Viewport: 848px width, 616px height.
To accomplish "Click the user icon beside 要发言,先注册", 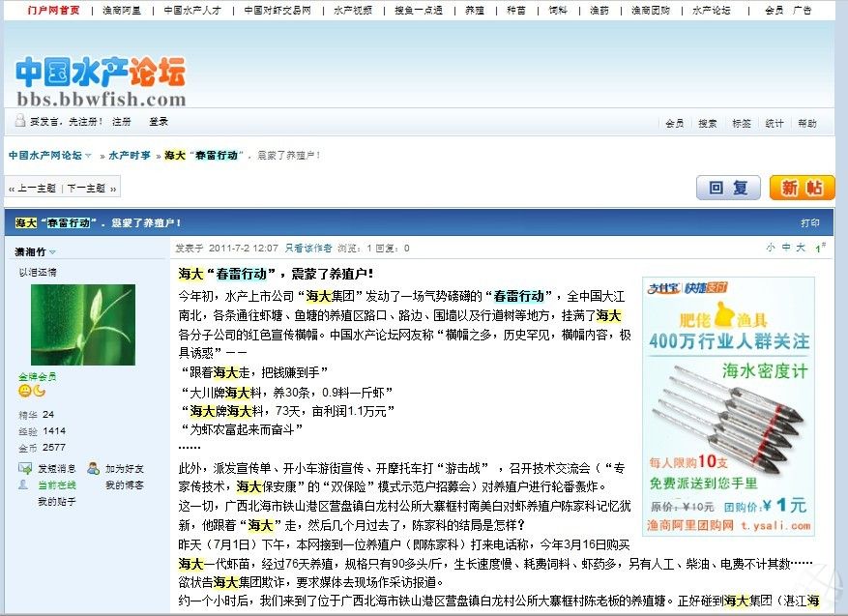I will [20, 121].
